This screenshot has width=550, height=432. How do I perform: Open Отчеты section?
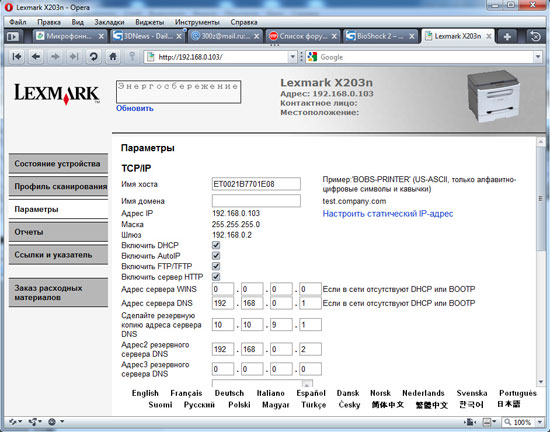58,232
